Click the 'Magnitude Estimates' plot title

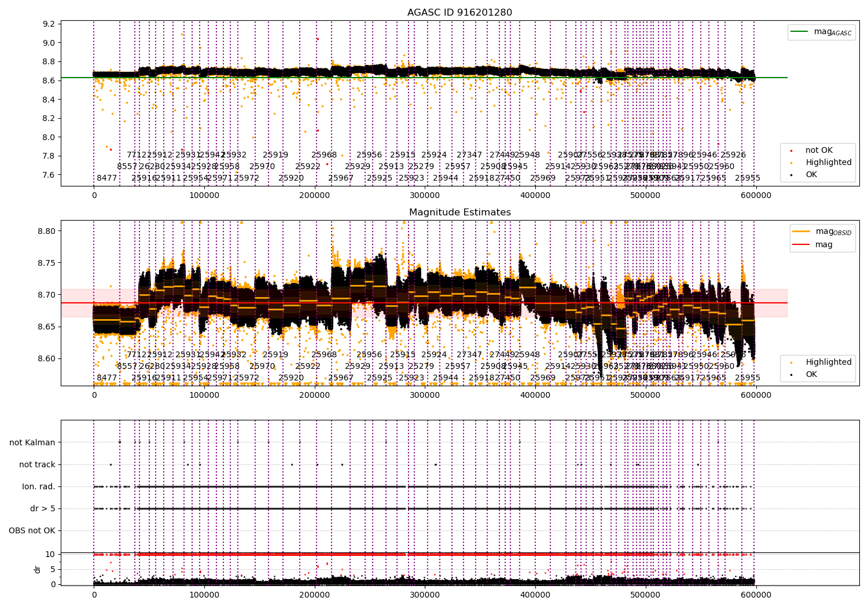click(459, 213)
